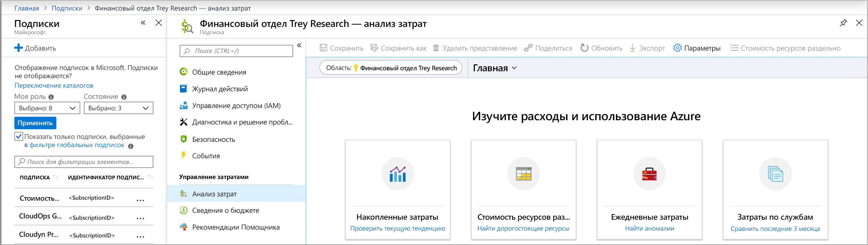Click фильтре глобальных подписок link
This screenshot has height=245, width=868.
coord(77,145)
